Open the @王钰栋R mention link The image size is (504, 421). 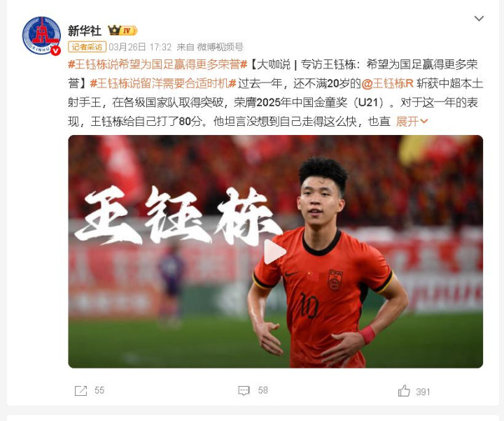387,83
